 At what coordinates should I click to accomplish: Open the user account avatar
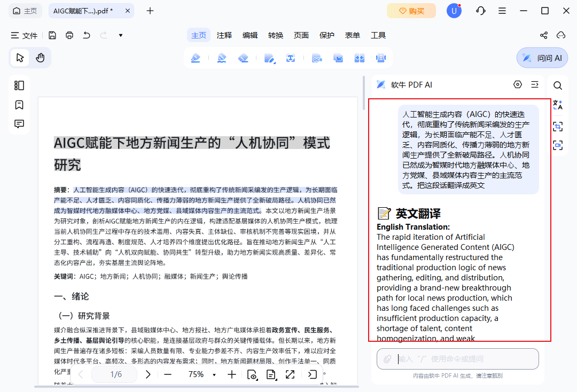click(x=454, y=11)
